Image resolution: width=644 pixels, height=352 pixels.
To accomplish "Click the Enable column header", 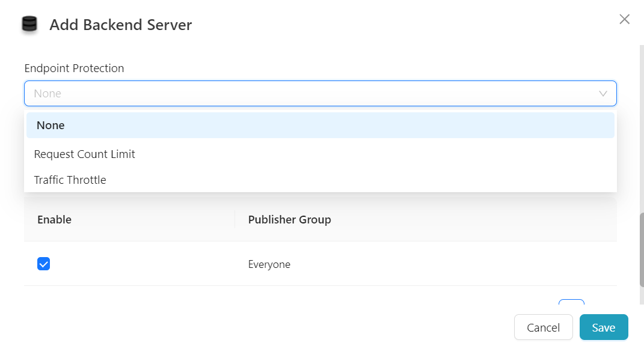I will pos(54,220).
